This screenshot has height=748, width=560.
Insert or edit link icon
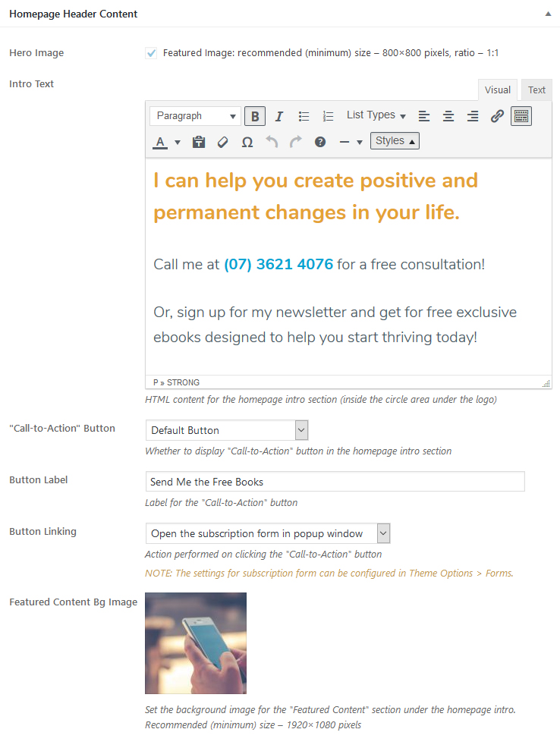pos(496,116)
